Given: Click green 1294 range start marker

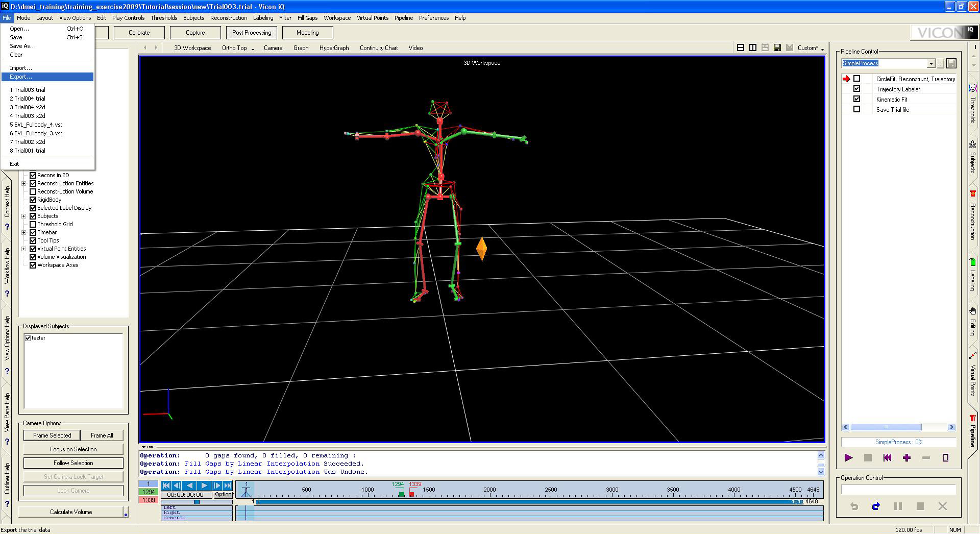Looking at the screenshot, I should [x=401, y=493].
